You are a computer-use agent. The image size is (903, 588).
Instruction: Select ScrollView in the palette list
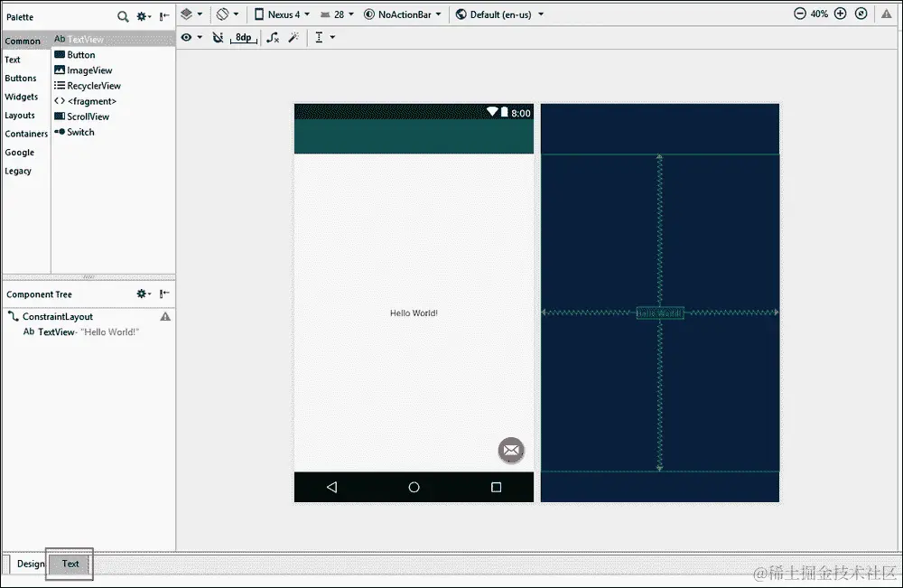click(114, 117)
